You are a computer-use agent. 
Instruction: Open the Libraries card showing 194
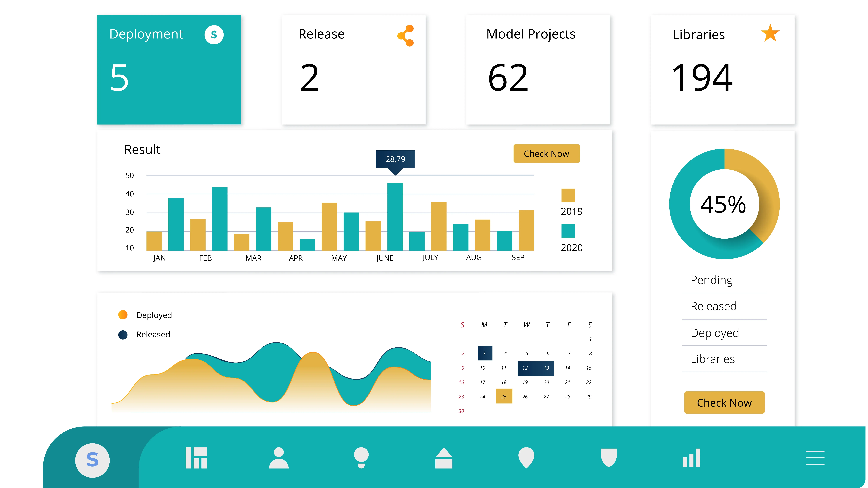pos(722,70)
